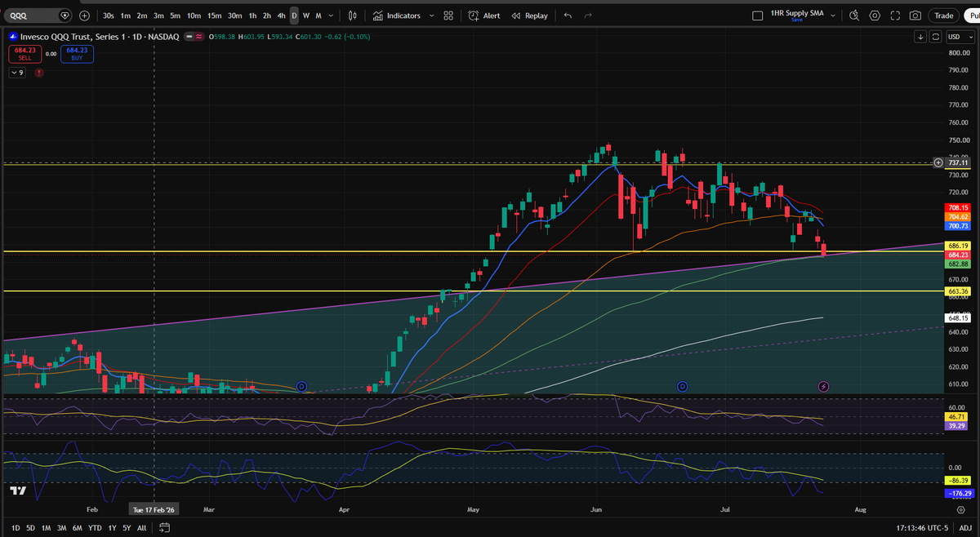Image resolution: width=980 pixels, height=537 pixels.
Task: Open the candlestick chart type menu
Action: [352, 16]
